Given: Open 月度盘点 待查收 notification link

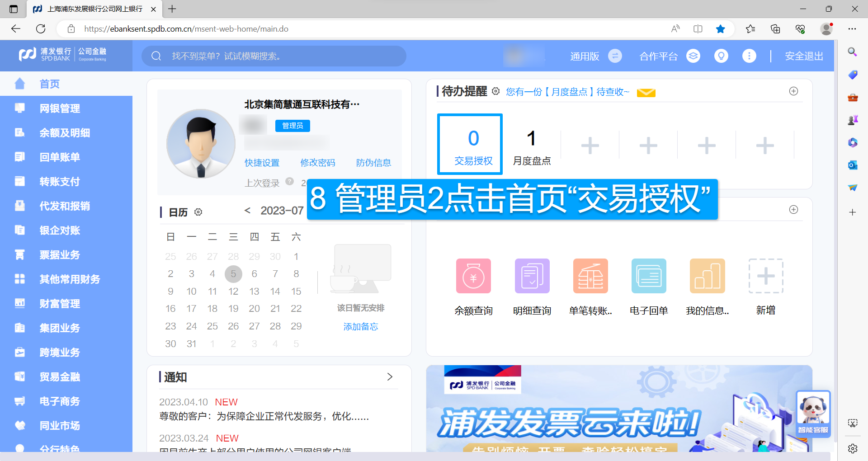Looking at the screenshot, I should [x=567, y=92].
